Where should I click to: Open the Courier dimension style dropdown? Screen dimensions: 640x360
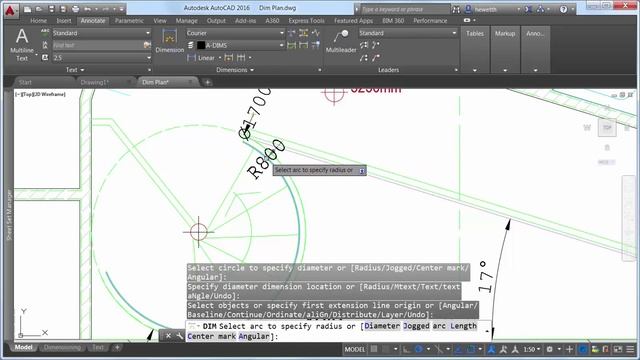[235, 33]
